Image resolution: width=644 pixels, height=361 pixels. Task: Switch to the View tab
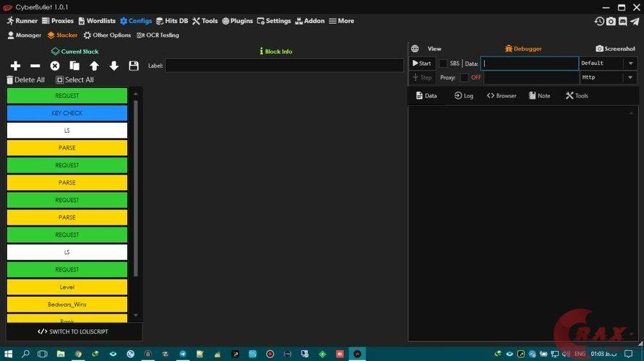(x=434, y=48)
